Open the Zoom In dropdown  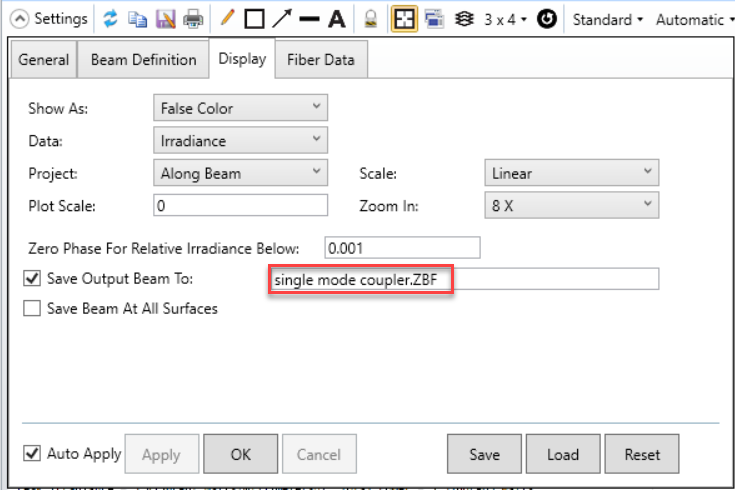coord(571,206)
